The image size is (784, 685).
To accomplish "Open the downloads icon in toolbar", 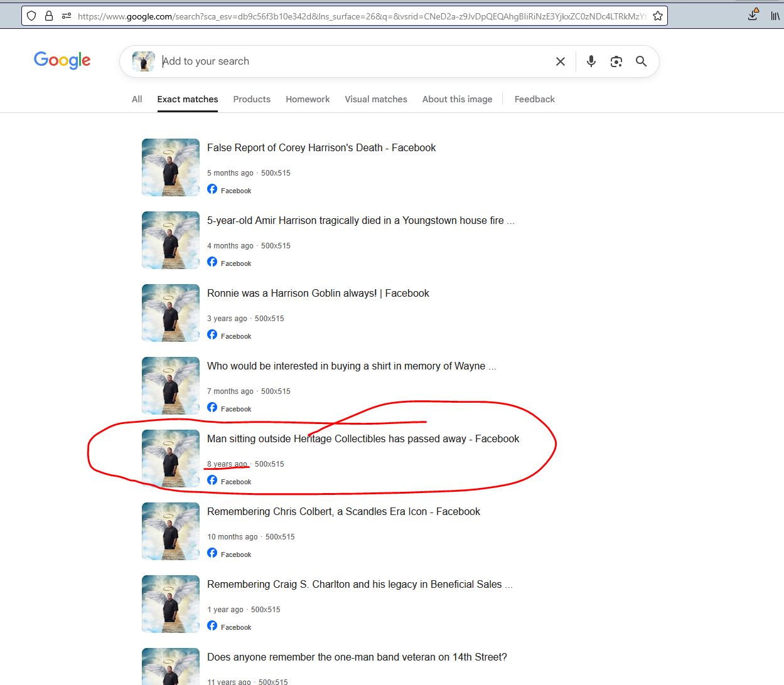I will pos(754,16).
